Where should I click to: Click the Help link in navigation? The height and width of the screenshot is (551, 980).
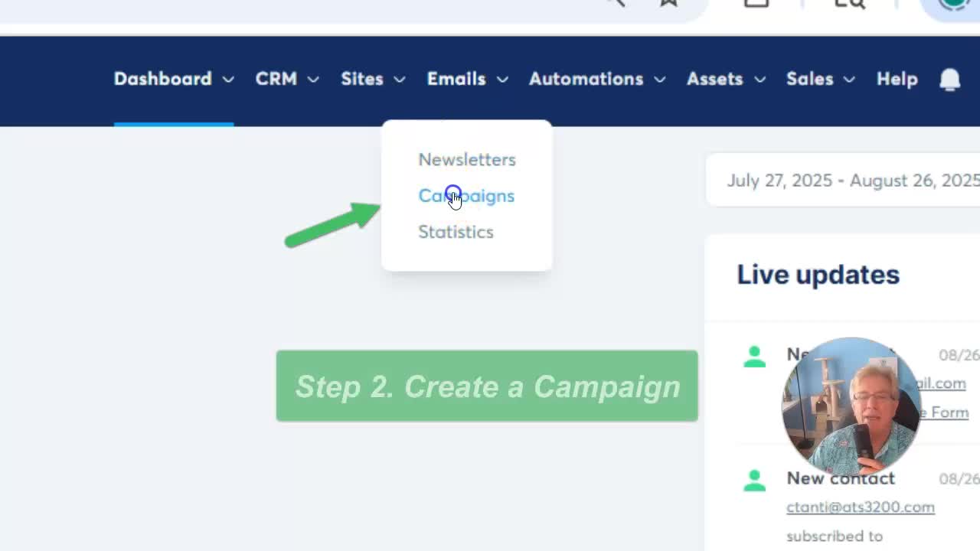pos(897,80)
